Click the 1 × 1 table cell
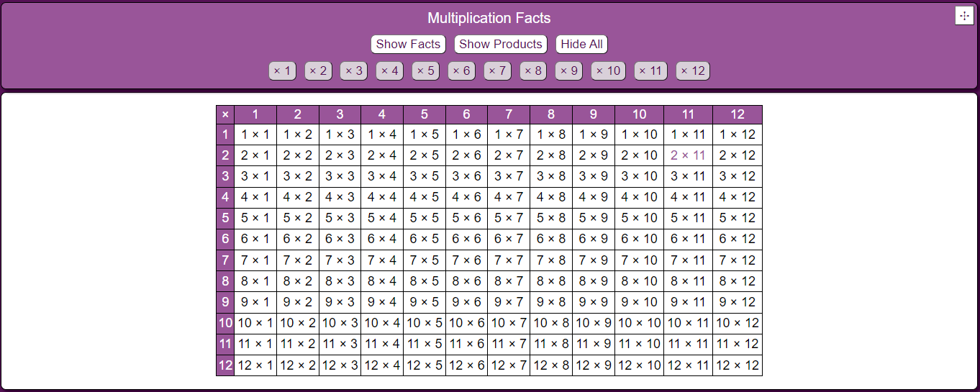The width and height of the screenshot is (980, 392). point(255,135)
